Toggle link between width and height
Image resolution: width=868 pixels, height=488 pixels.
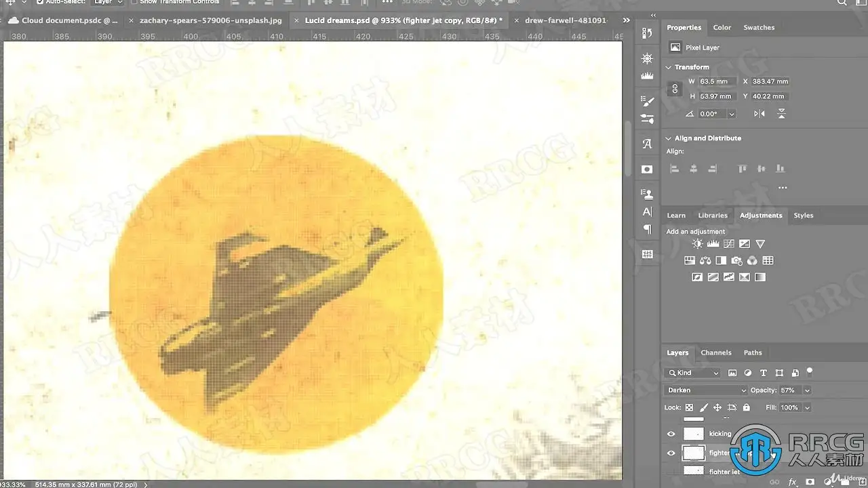[x=675, y=89]
